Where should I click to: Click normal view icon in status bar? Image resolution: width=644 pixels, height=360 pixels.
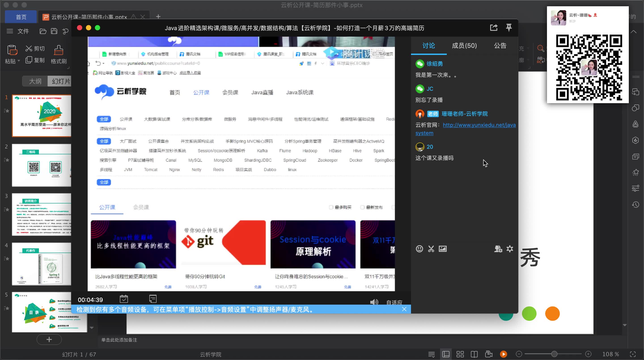[x=446, y=354]
